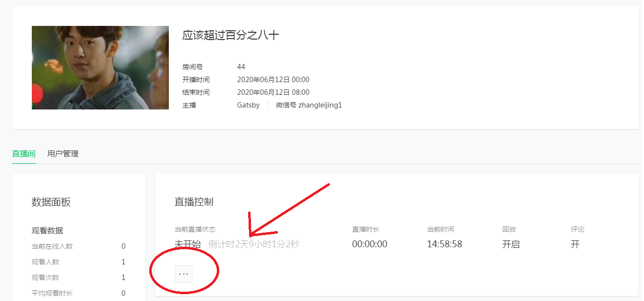
Task: Switch to the 用户管理 tab
Action: coord(63,153)
